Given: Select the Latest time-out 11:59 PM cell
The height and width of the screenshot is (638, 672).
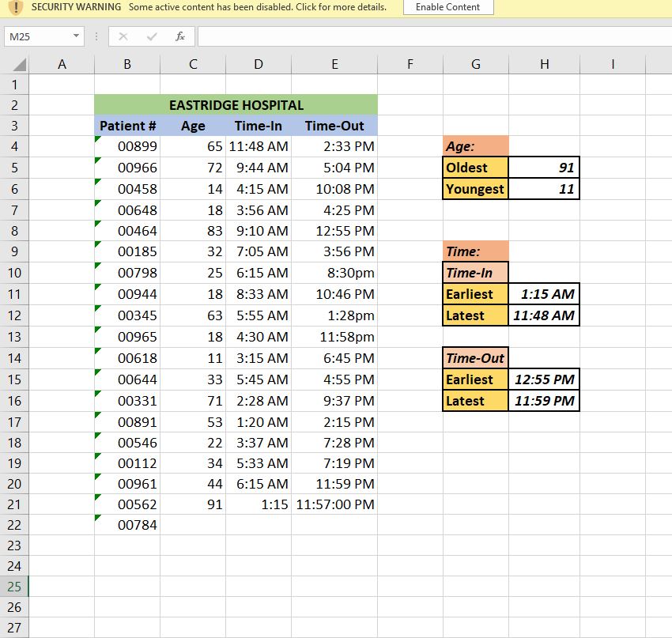Looking at the screenshot, I should 544,401.
